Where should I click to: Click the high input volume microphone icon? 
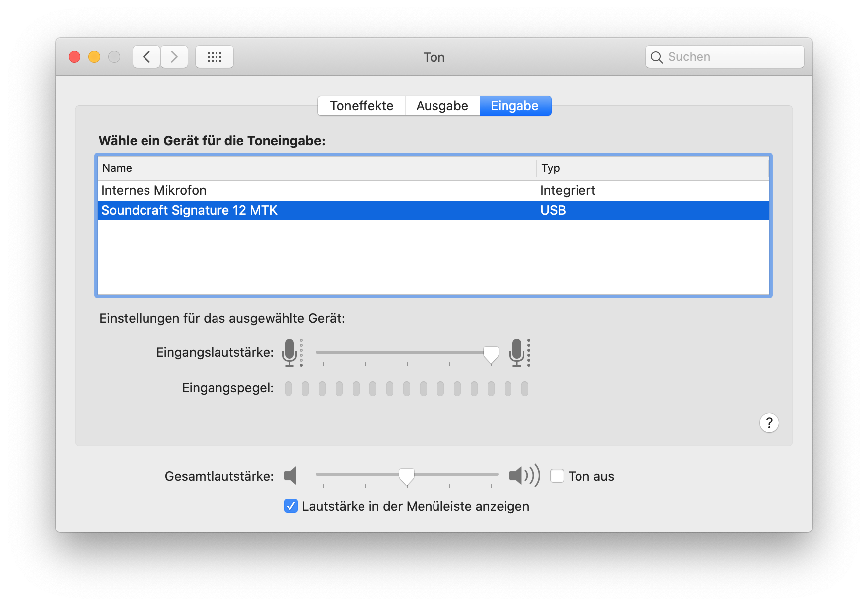(x=517, y=352)
